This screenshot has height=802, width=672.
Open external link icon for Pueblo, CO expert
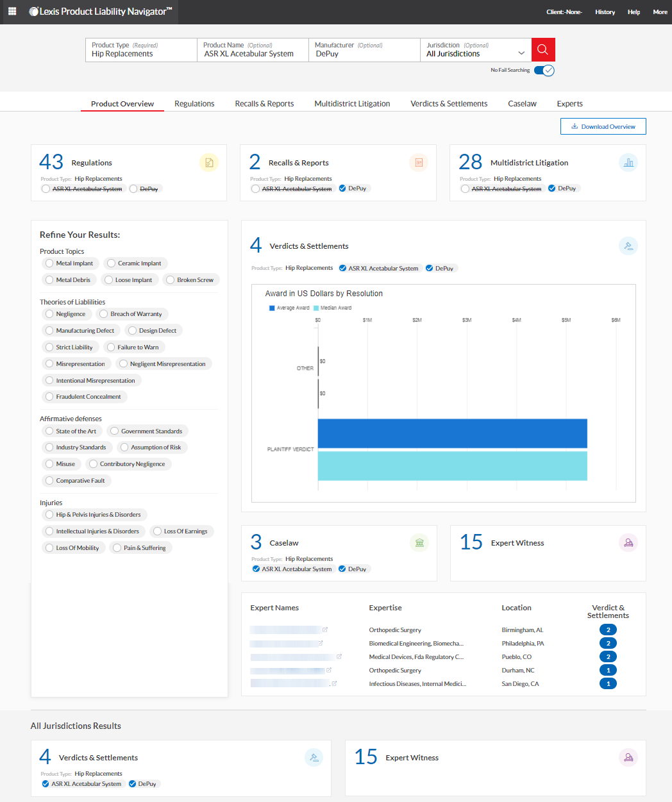339,656
